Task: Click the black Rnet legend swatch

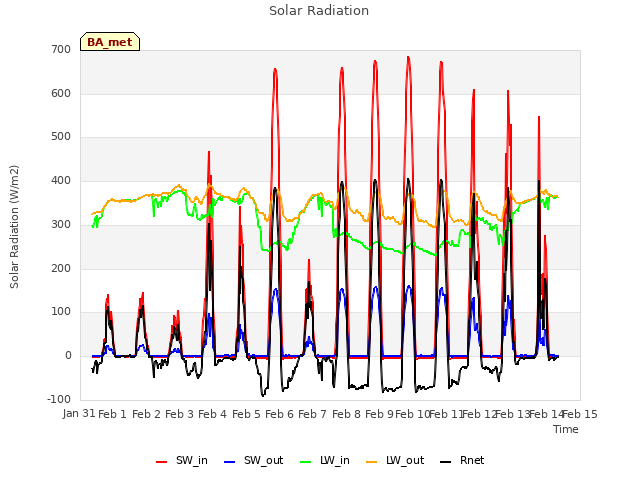Action: [446, 462]
